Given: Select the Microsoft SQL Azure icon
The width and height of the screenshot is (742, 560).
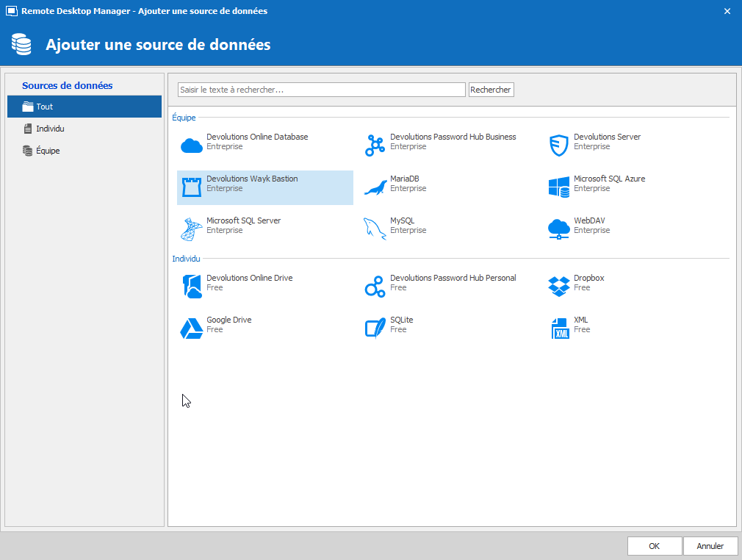Looking at the screenshot, I should point(559,187).
